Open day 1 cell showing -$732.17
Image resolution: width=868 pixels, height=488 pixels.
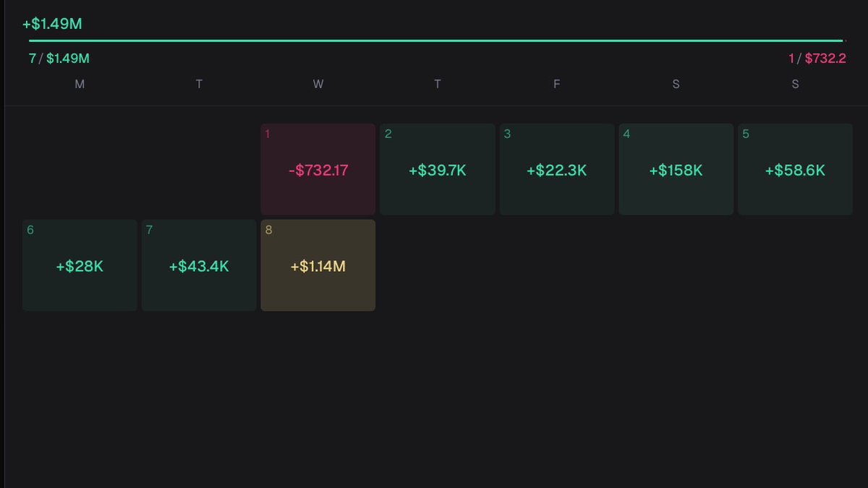point(318,169)
